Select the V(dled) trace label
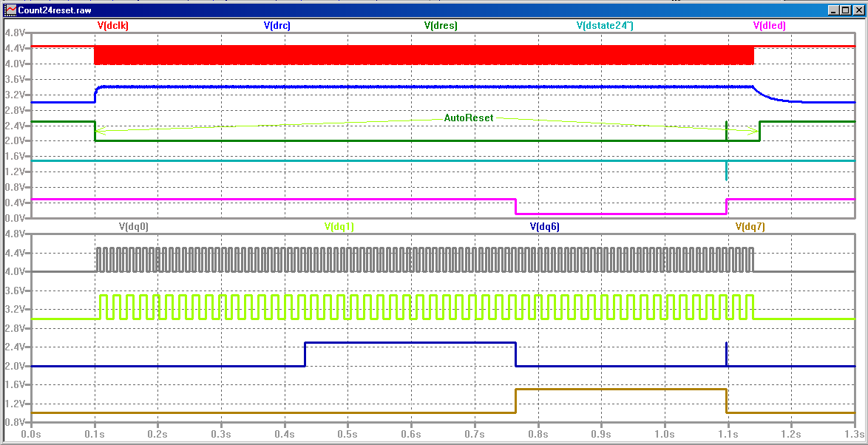The height and width of the screenshot is (445, 868). pos(770,25)
